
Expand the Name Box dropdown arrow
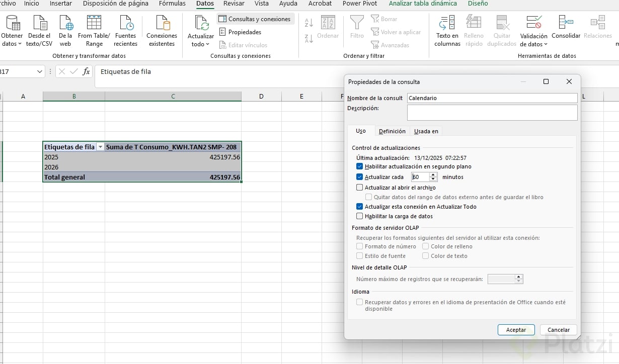pyautogui.click(x=40, y=72)
